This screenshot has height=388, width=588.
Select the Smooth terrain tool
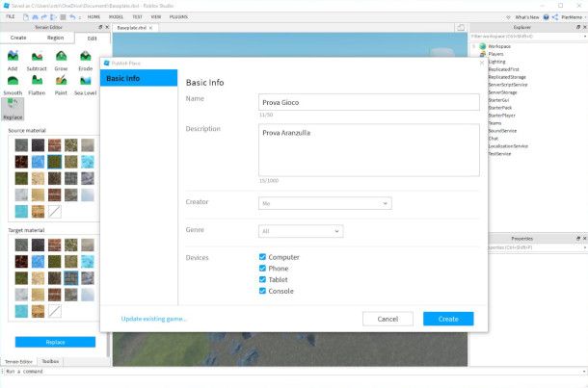click(13, 85)
